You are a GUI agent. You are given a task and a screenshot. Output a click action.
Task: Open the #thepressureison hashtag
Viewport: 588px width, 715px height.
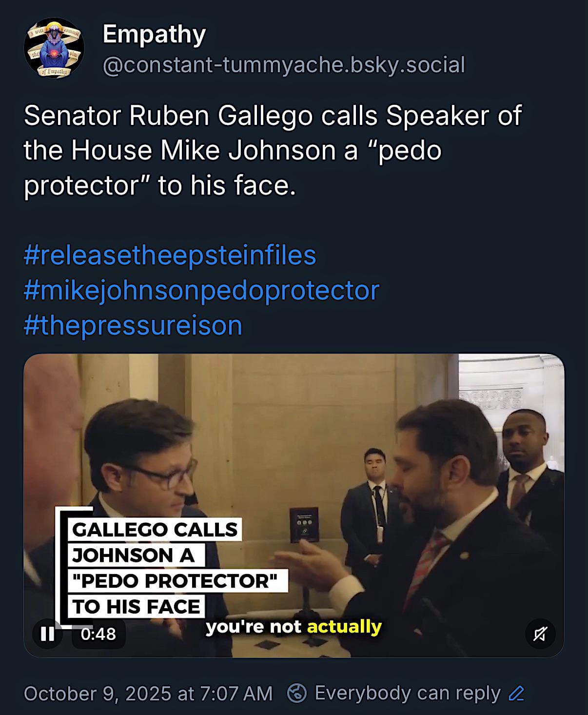(133, 325)
